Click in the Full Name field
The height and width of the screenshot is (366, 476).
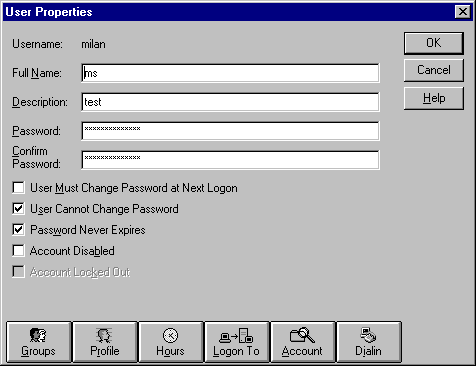pyautogui.click(x=230, y=73)
